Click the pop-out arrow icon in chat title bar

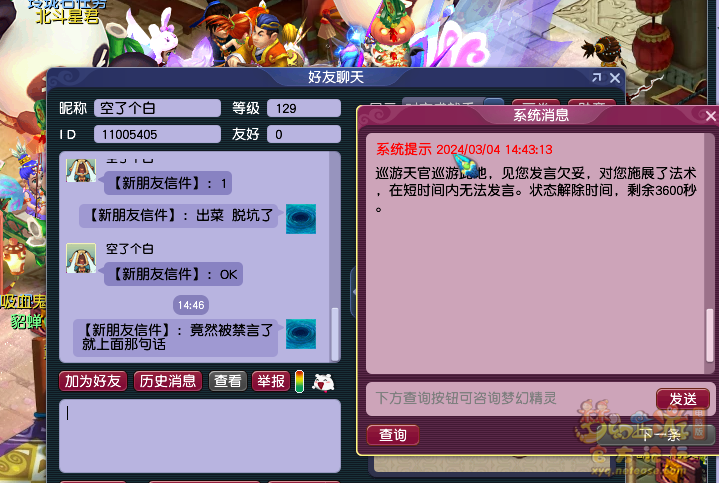[596, 78]
